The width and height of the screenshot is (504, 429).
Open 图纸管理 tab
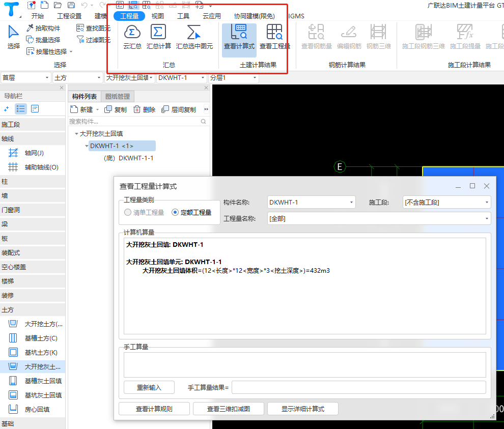[x=118, y=96]
